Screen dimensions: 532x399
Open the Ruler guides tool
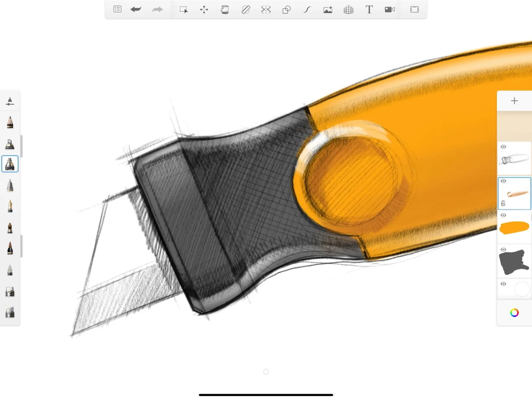(x=246, y=10)
